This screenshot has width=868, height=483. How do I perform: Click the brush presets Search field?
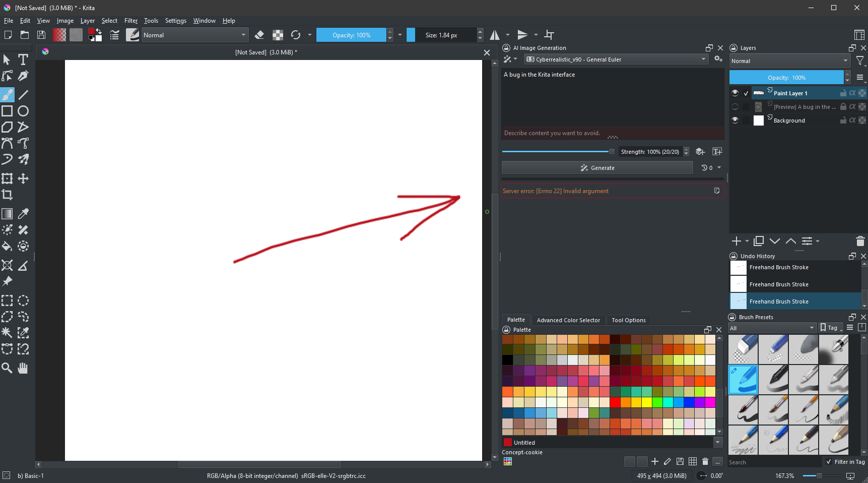774,462
